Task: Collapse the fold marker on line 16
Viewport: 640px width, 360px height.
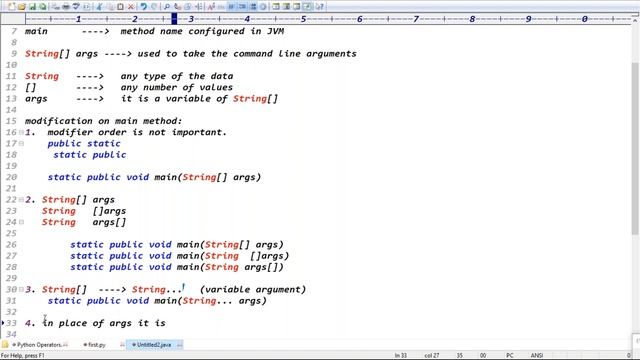Action: [x=21, y=132]
